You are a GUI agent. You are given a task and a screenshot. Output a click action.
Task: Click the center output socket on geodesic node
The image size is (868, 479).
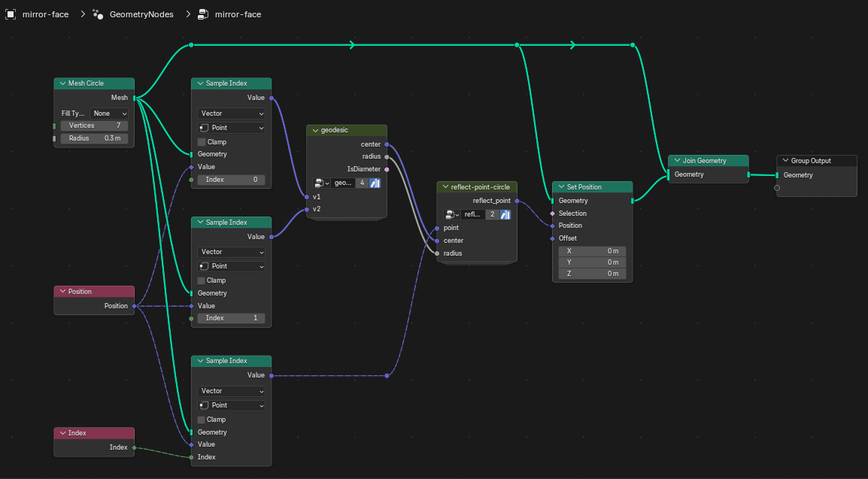[x=387, y=144]
